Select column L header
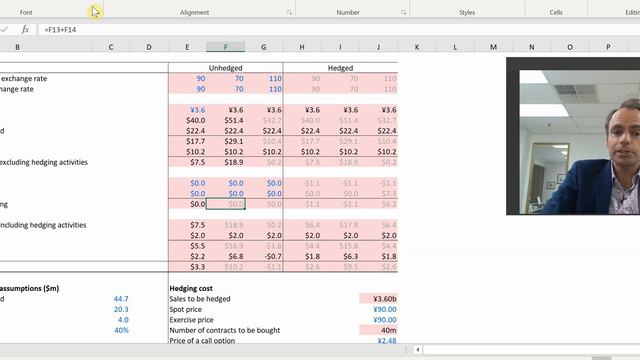The width and height of the screenshot is (640, 360). coord(455,47)
